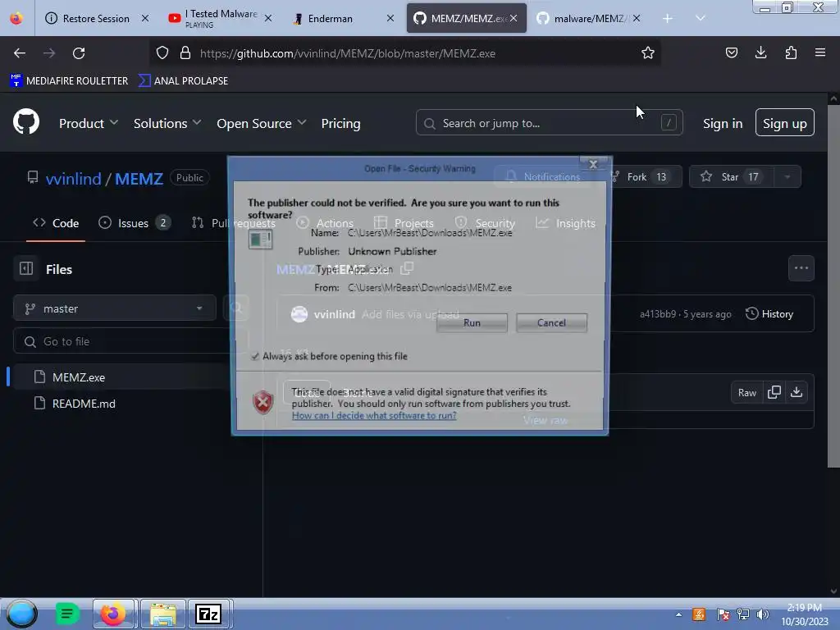Collapse the Files side panel icon

pos(26,268)
